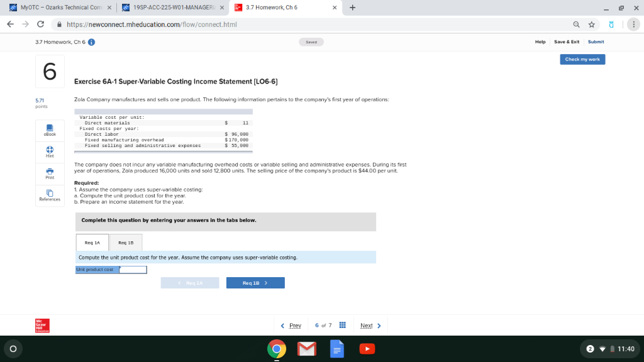The height and width of the screenshot is (362, 644).
Task: Open Chrome from the shelf
Action: coord(277,349)
